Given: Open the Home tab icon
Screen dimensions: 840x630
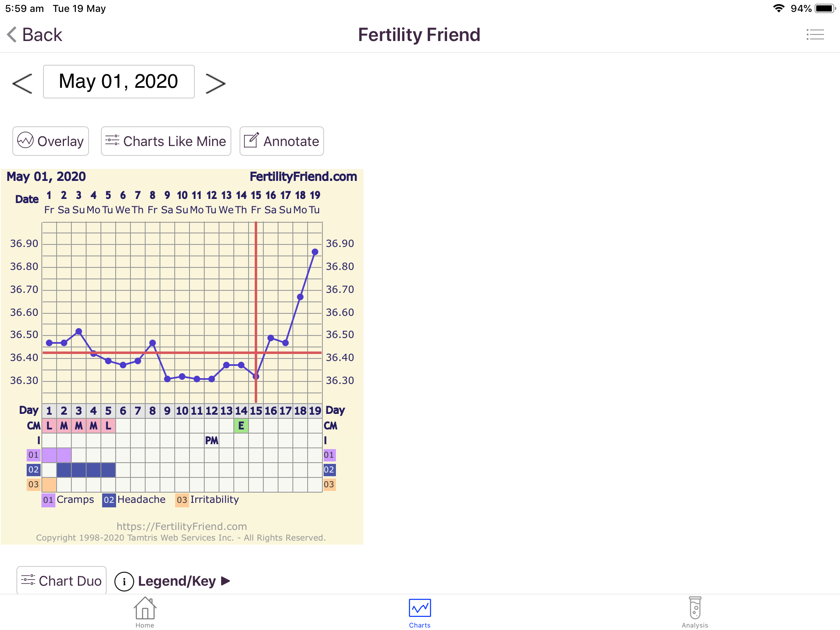Looking at the screenshot, I should coord(145,608).
